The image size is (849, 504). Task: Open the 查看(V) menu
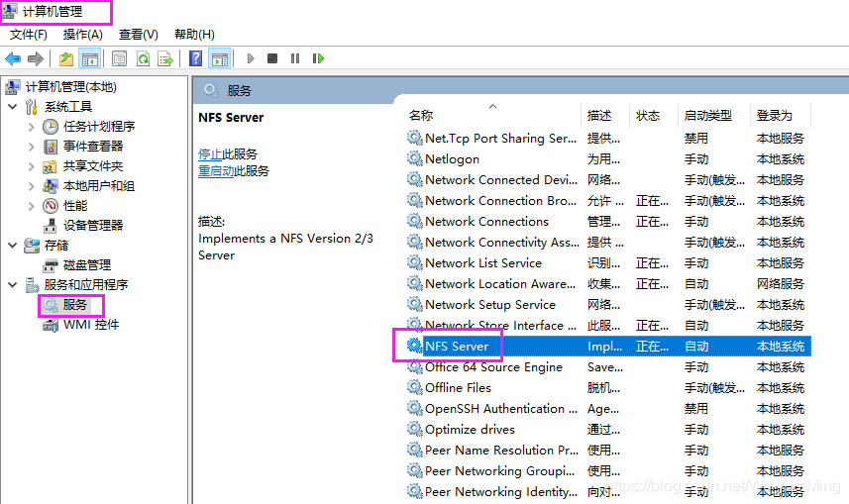click(139, 35)
